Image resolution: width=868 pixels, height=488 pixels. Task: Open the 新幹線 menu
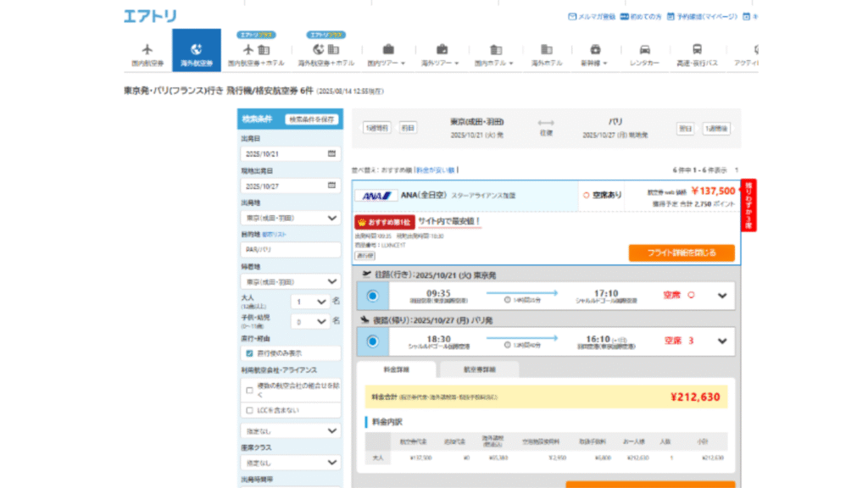(594, 55)
